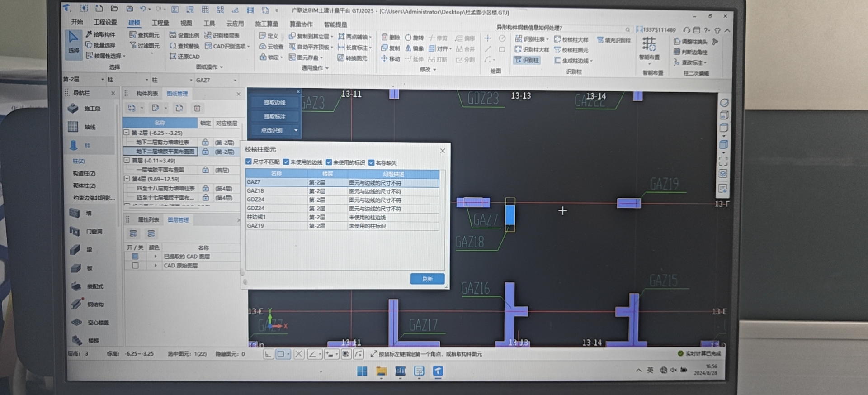Select 轴线 in the navigation bar

click(82, 127)
